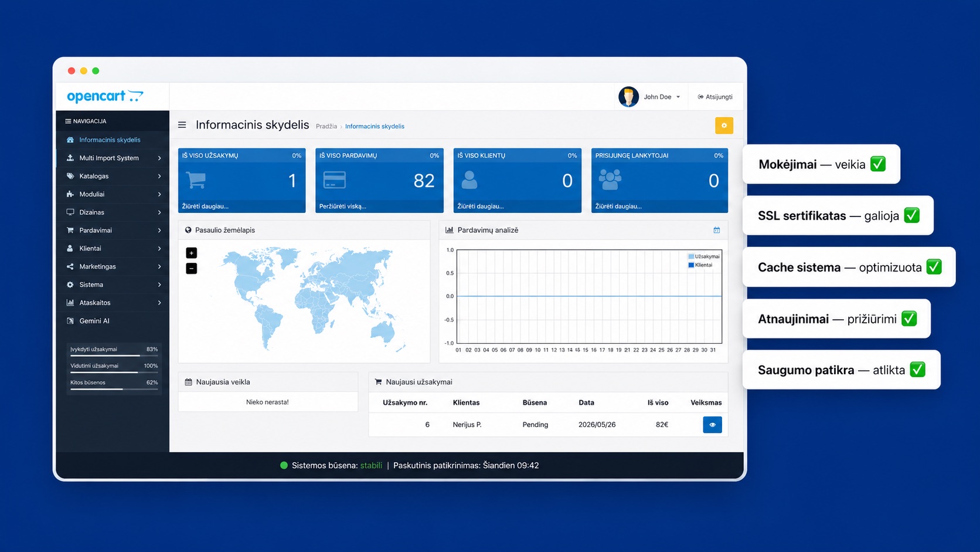View order 6 with eye button
980x552 pixels.
[x=712, y=425]
